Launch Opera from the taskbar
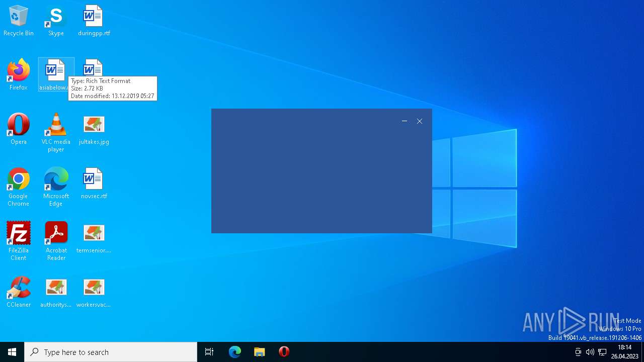Screen dimensions: 644x362 284,352
